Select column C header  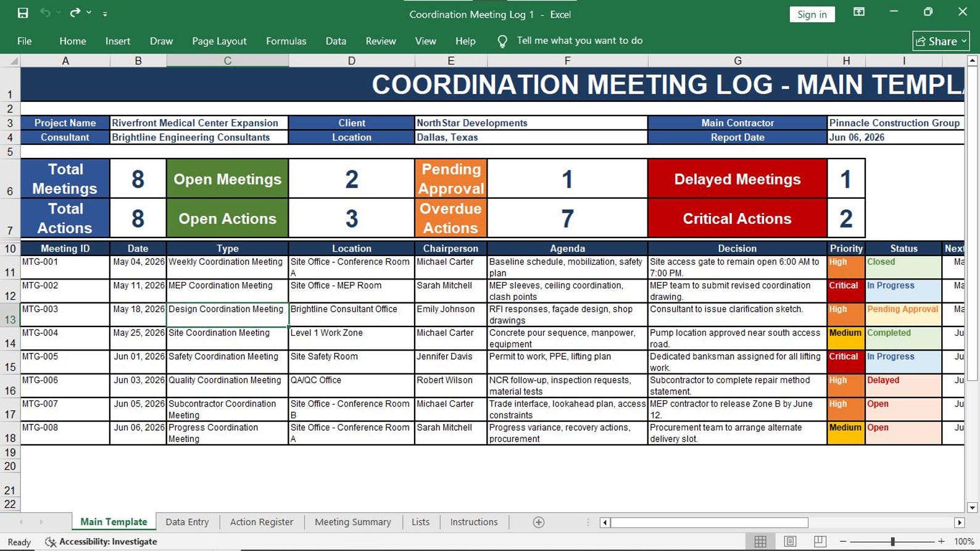(x=227, y=61)
